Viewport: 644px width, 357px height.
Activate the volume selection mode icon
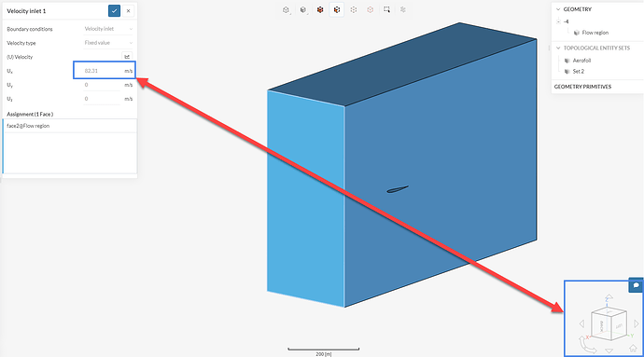(x=320, y=10)
